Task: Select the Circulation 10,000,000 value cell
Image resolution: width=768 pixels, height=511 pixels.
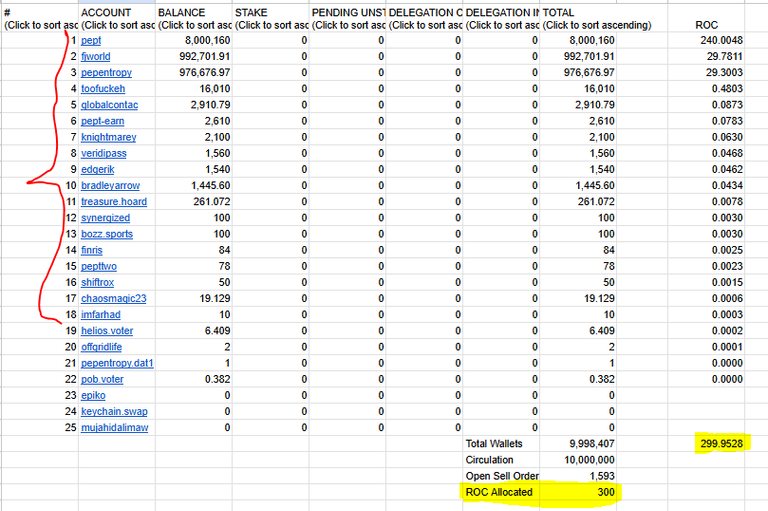Action: (x=578, y=460)
